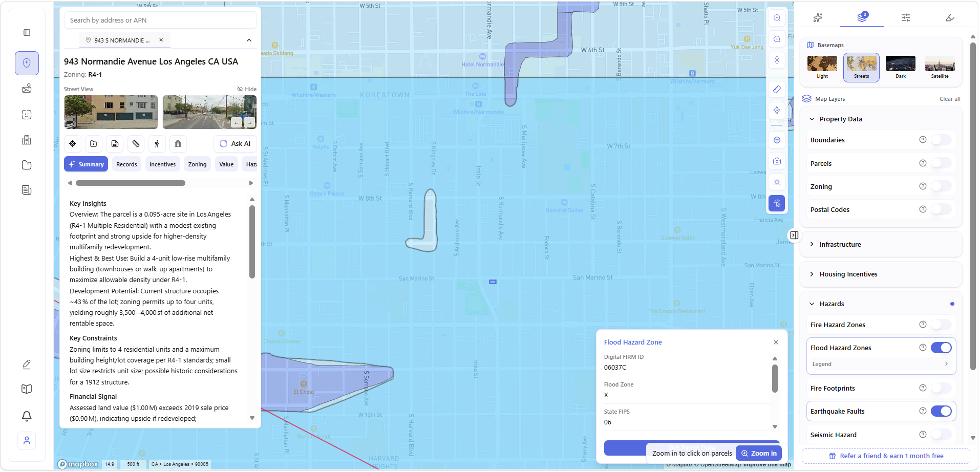This screenshot has height=472, width=980.
Task: Click the Ask AI button
Action: [x=236, y=144]
